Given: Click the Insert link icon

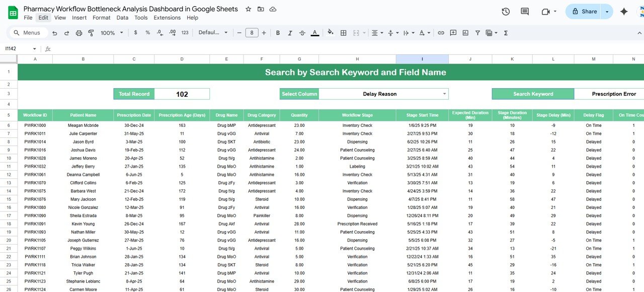Looking at the screenshot, I should 441,33.
